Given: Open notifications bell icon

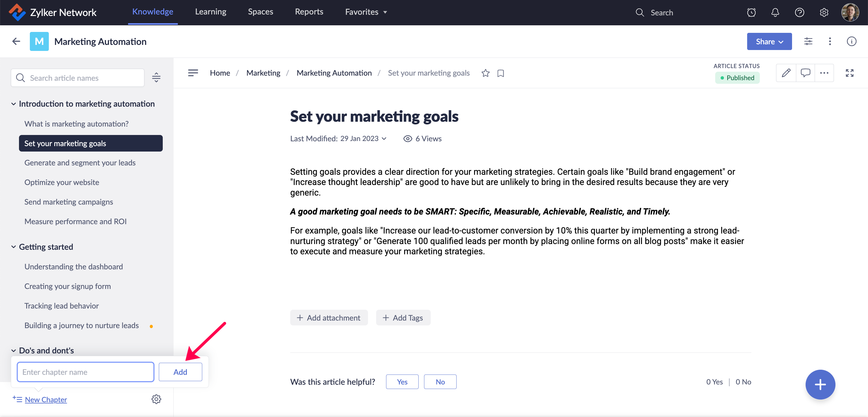Looking at the screenshot, I should click(x=775, y=12).
